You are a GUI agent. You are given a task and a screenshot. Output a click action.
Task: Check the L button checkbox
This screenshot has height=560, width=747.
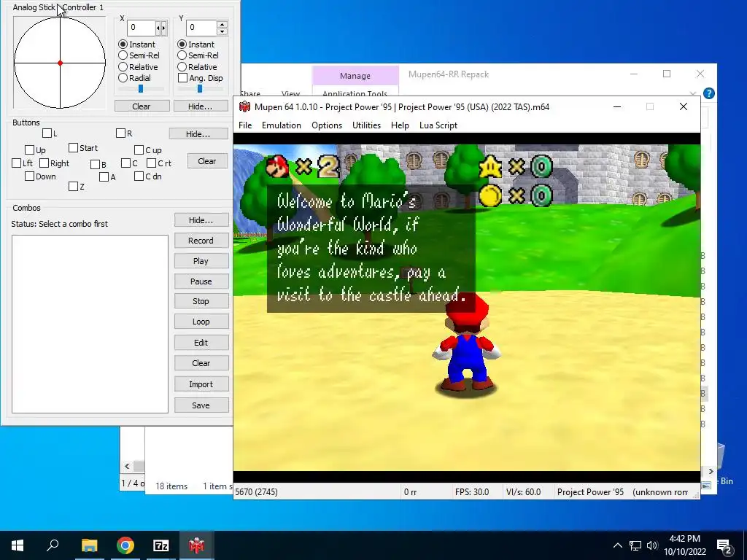coord(47,133)
